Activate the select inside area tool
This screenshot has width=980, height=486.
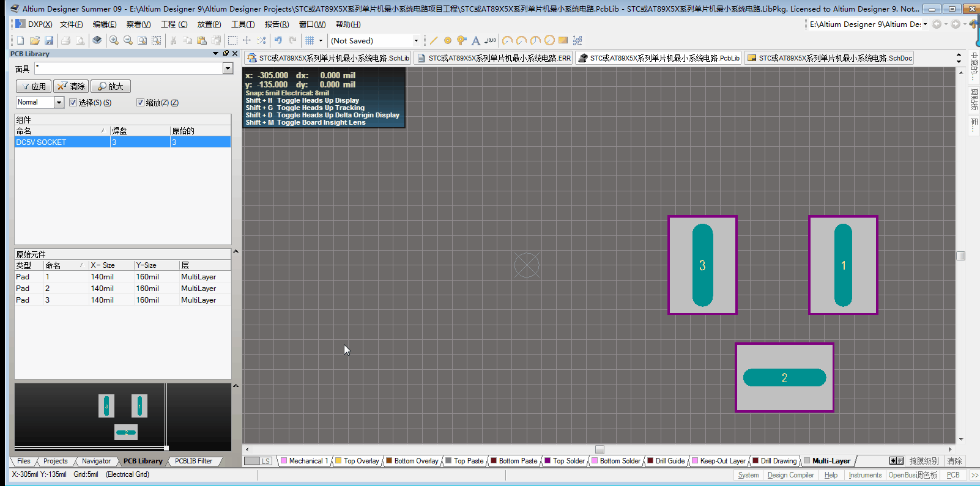232,40
